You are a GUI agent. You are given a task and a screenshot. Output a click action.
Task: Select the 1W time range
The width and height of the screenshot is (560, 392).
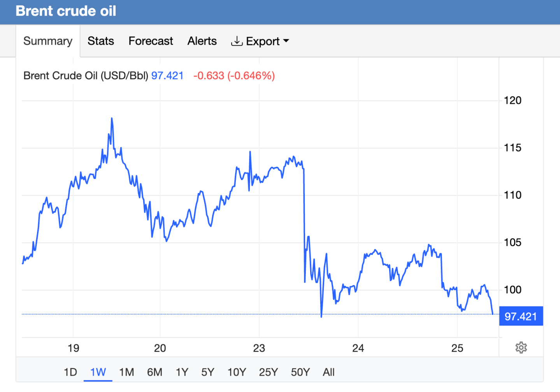pos(98,372)
